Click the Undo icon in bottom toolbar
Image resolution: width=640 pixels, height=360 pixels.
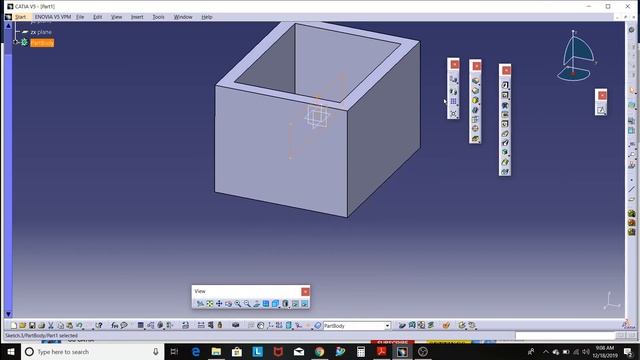[x=79, y=325]
